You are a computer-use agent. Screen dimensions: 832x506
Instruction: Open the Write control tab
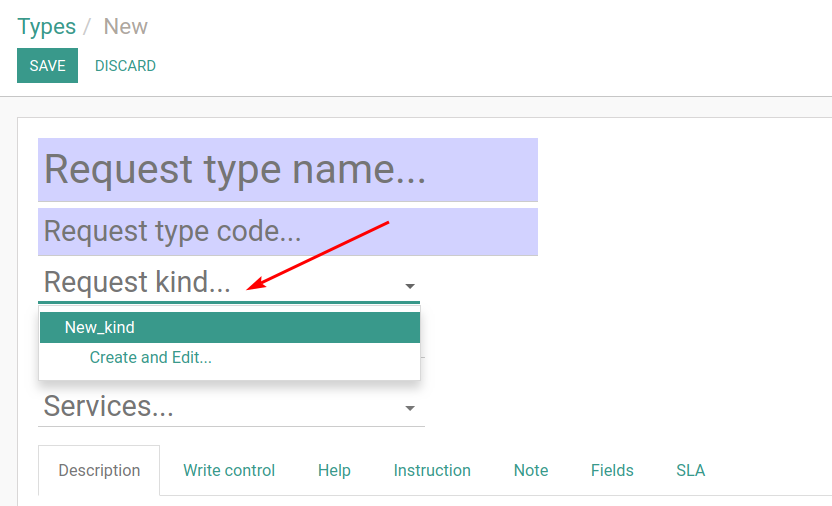tap(229, 470)
